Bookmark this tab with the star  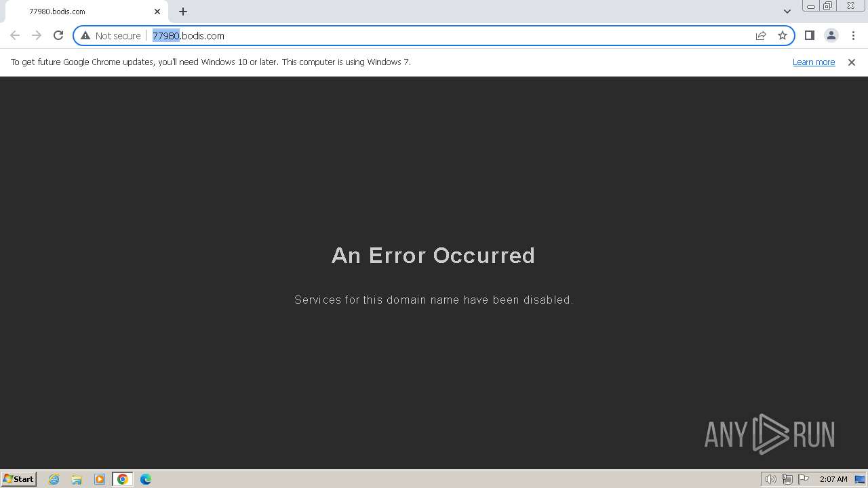[x=783, y=35]
